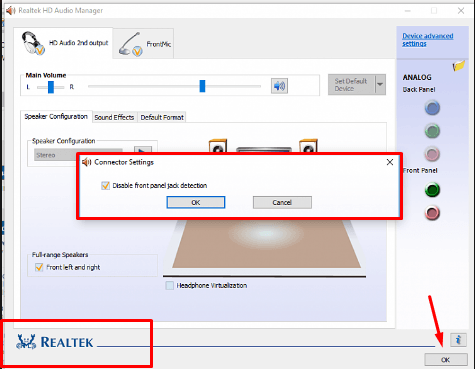The height and width of the screenshot is (369, 475).
Task: Click the left speaker in the room diagram
Action: click(218, 146)
